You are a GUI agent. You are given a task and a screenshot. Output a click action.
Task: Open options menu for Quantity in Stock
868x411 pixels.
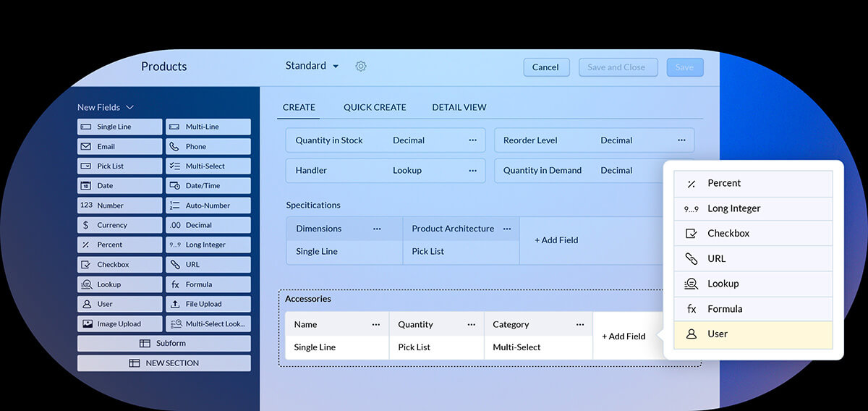(x=472, y=140)
